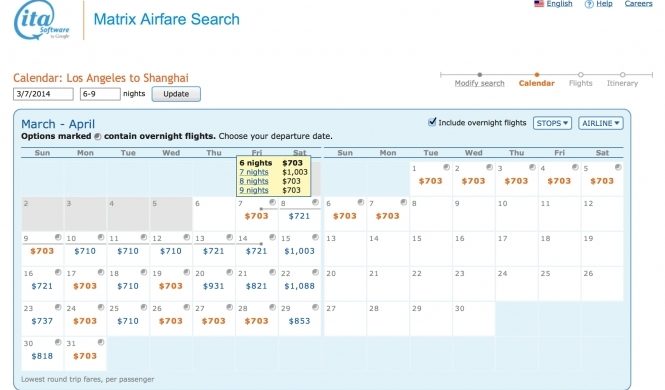
Task: Select the Calendar step tab
Action: coord(536,83)
